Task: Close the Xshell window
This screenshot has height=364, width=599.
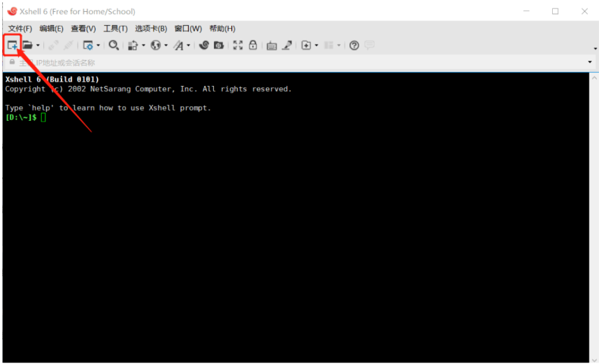Action: pyautogui.click(x=584, y=11)
